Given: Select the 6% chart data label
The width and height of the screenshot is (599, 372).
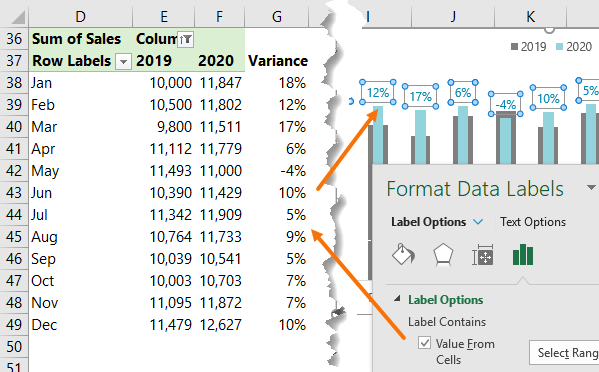Looking at the screenshot, I should click(463, 92).
